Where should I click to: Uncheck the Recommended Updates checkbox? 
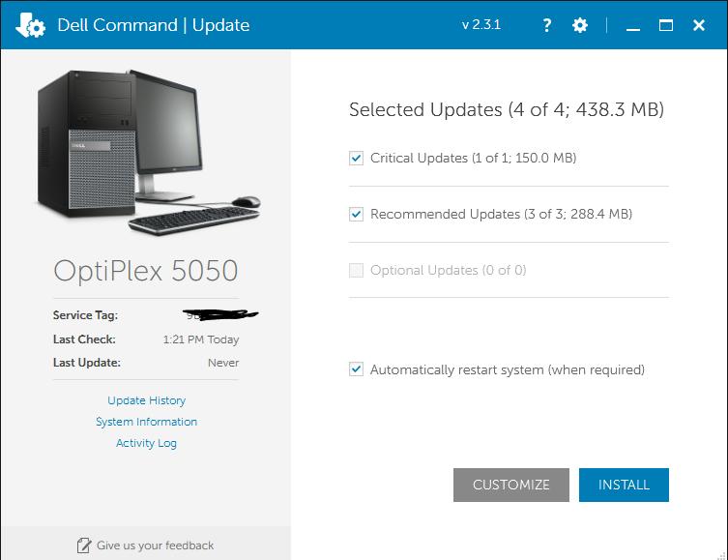(x=357, y=214)
